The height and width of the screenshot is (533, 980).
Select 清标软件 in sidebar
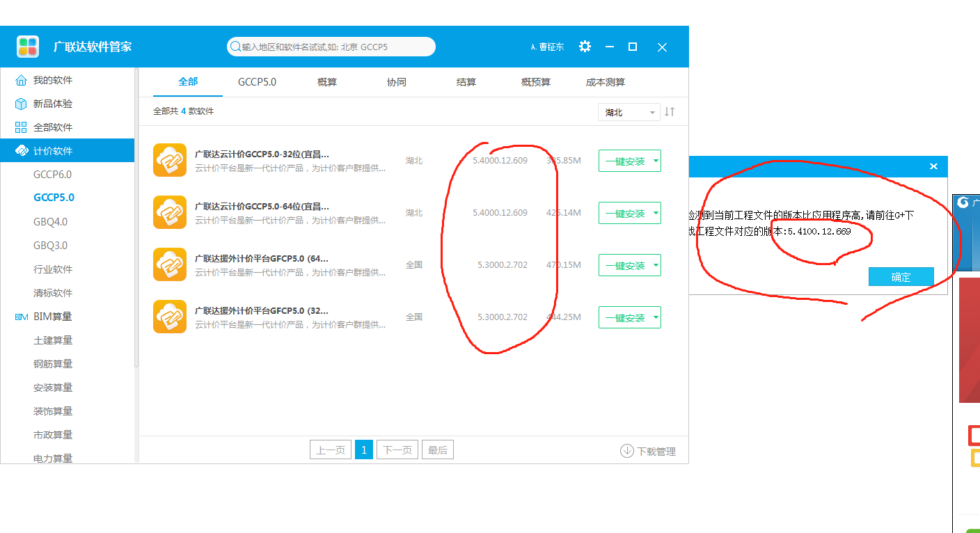[x=53, y=293]
